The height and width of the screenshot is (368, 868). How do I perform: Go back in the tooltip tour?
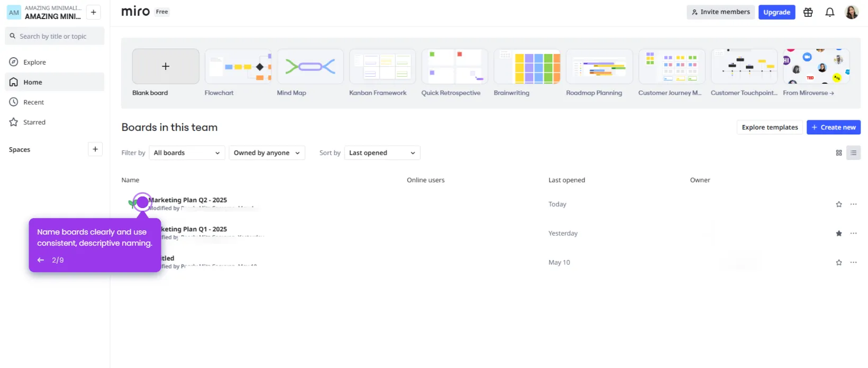41,260
